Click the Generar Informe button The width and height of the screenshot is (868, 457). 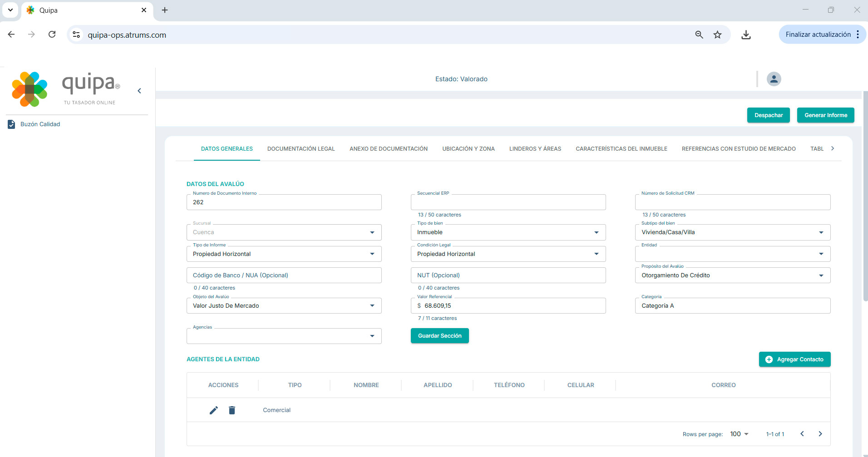825,115
